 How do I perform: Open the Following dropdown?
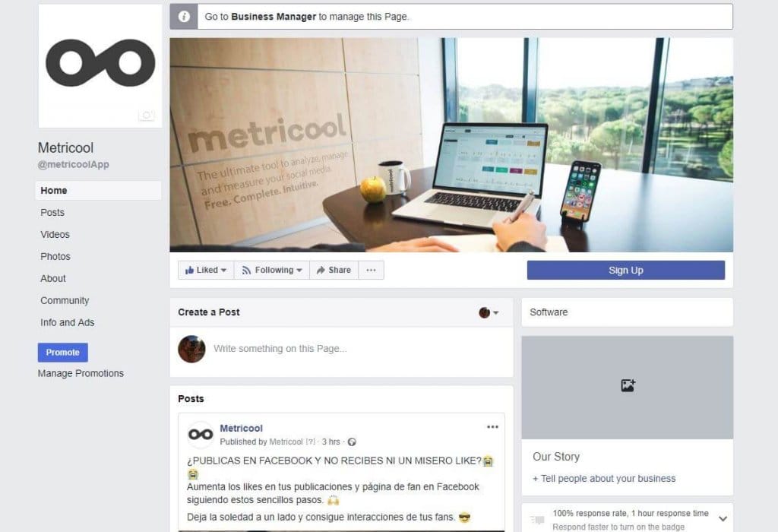(272, 270)
